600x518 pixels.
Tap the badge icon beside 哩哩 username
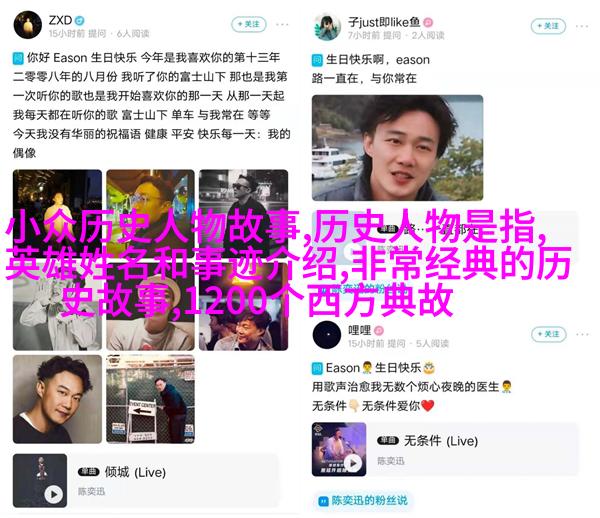pos(379,330)
